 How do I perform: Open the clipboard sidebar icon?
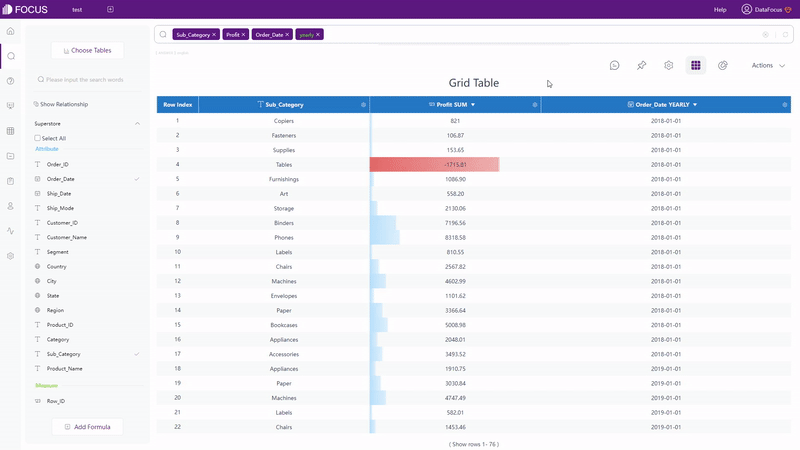[x=10, y=181]
